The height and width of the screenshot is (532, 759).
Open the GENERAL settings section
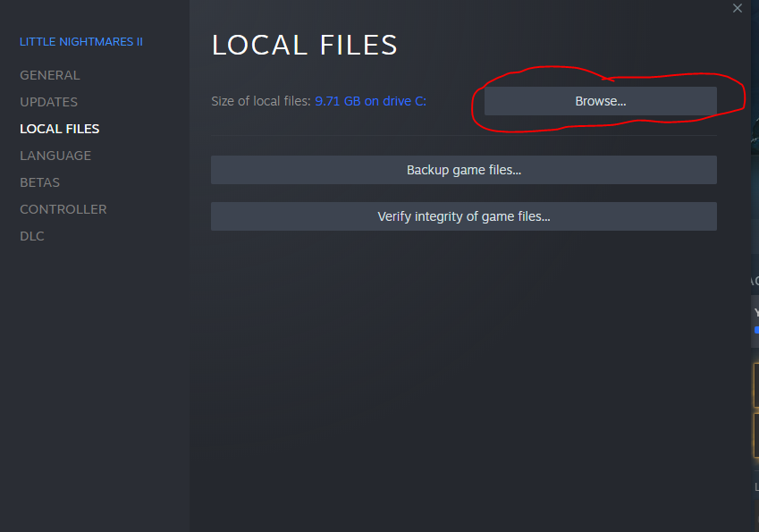tap(50, 75)
